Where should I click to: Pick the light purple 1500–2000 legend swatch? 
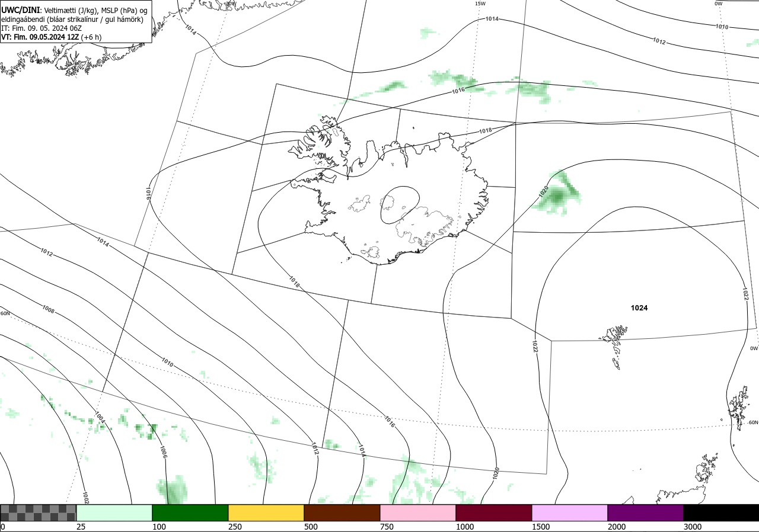(x=570, y=512)
